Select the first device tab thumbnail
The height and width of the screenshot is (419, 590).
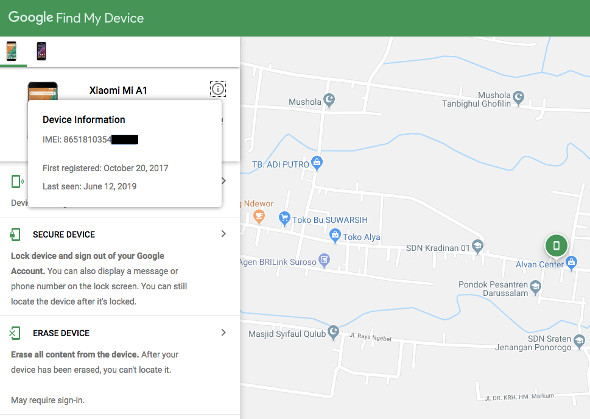[x=12, y=51]
